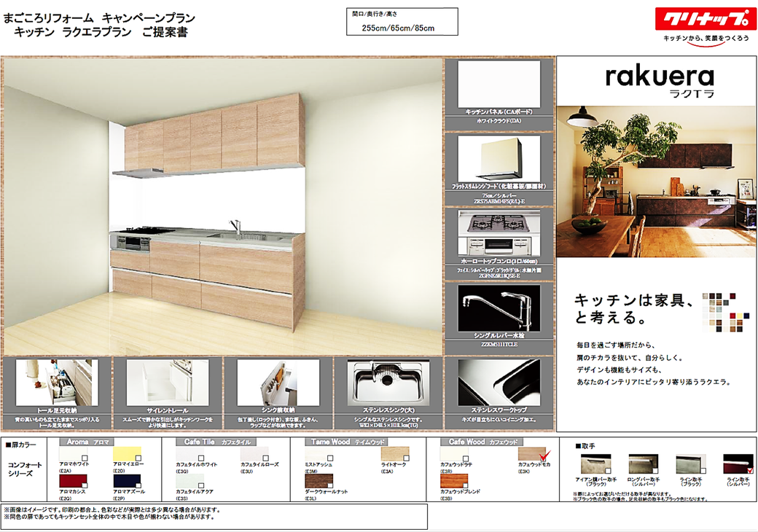Open the フラットスリムレンジフード thumbnail

pos(499,160)
